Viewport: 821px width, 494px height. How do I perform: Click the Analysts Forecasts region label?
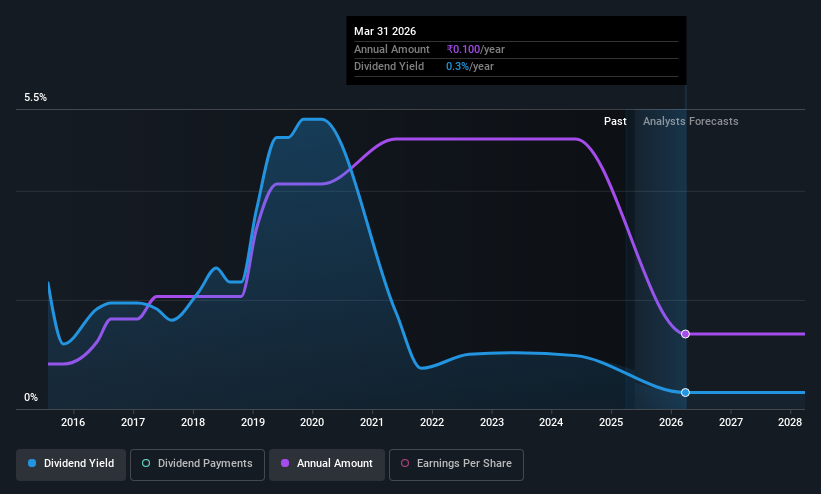tap(691, 121)
